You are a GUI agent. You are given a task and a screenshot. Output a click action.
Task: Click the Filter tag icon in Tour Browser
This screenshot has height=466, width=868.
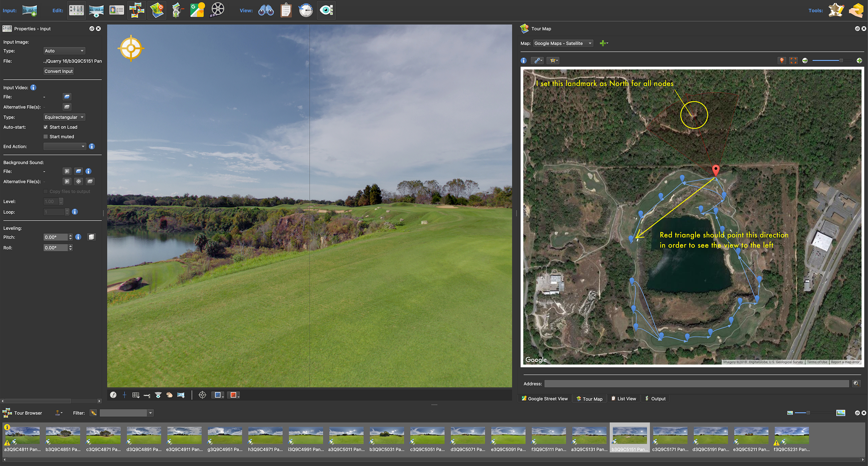(94, 413)
